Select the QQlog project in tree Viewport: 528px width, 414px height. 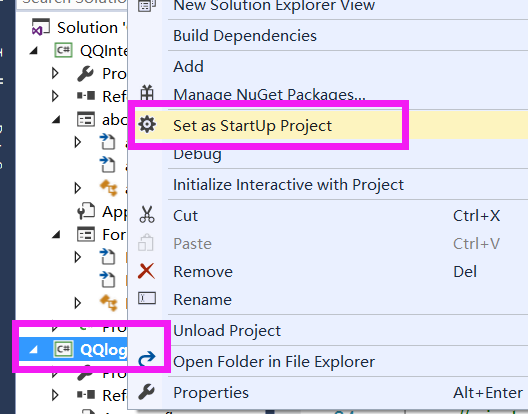103,350
